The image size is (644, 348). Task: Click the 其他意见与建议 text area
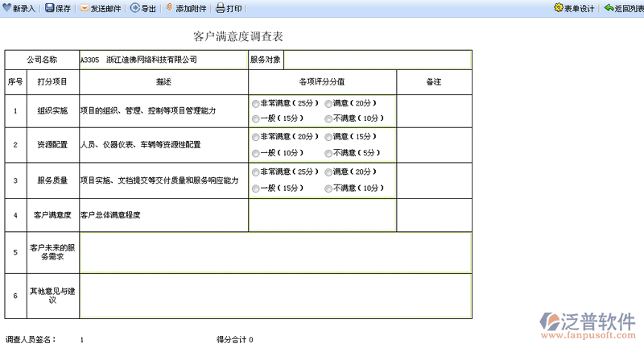(275, 296)
